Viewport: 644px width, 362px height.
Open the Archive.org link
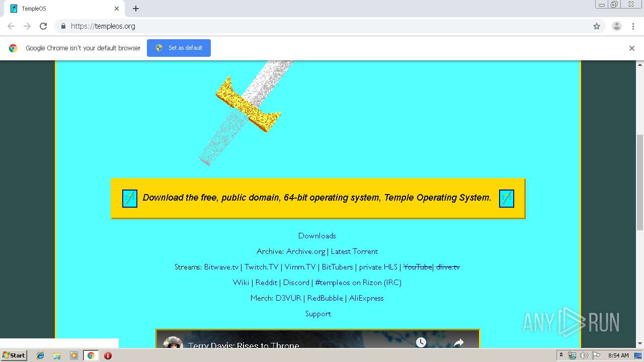306,251
